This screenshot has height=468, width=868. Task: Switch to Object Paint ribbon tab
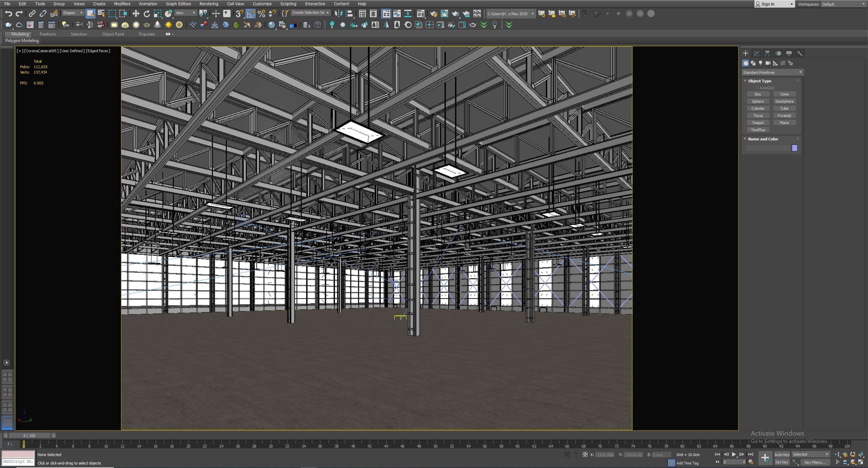(x=113, y=34)
